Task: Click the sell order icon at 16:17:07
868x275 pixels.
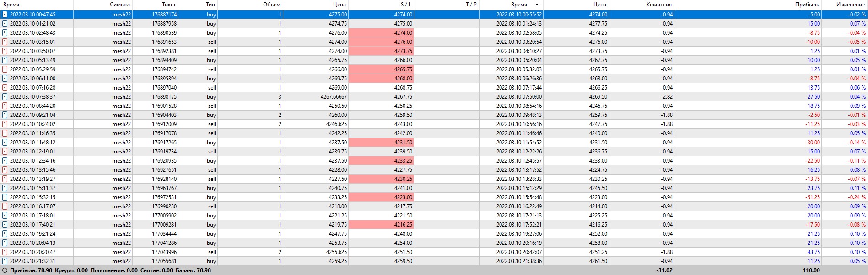Action: [5, 206]
